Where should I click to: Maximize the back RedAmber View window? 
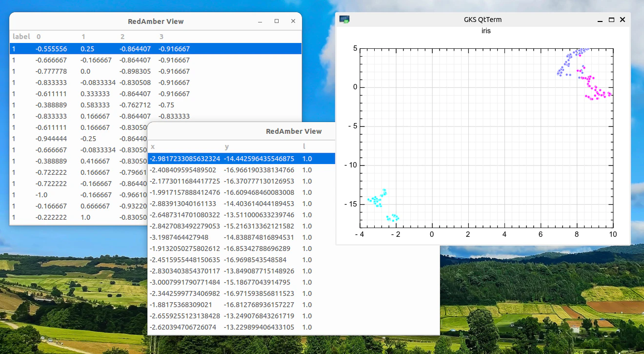[x=277, y=21]
